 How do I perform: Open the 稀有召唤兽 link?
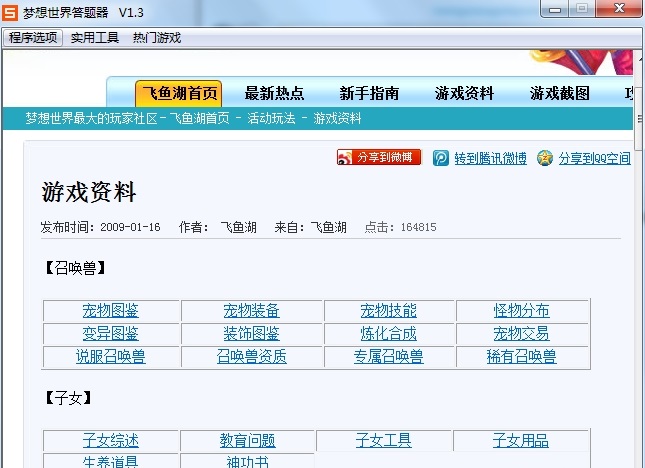522,357
